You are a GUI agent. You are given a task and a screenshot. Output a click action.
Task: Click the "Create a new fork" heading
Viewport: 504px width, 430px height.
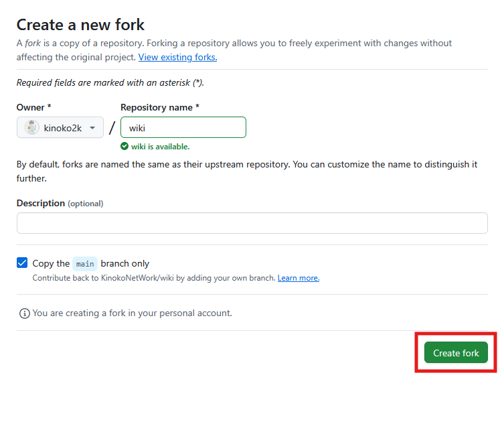(80, 25)
